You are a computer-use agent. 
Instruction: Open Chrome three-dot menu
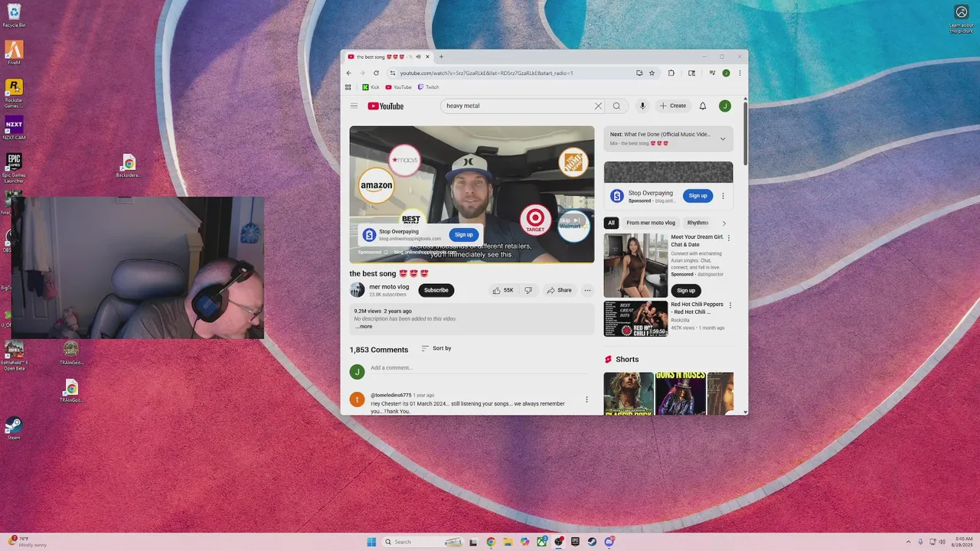point(740,73)
